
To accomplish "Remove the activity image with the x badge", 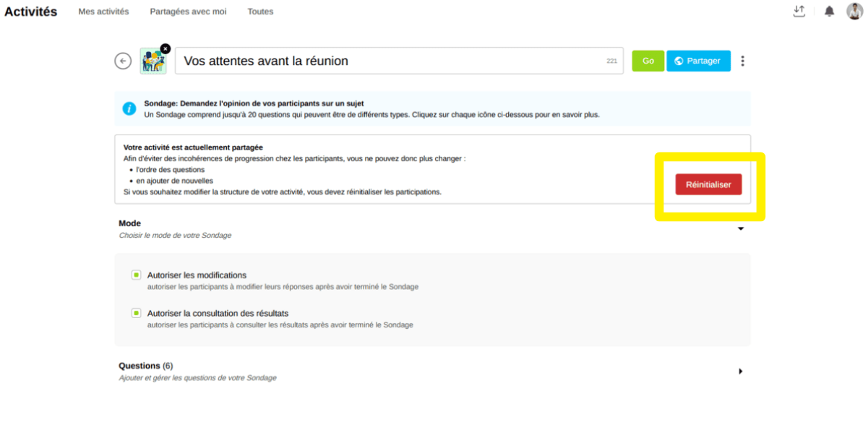I will 166,48.
